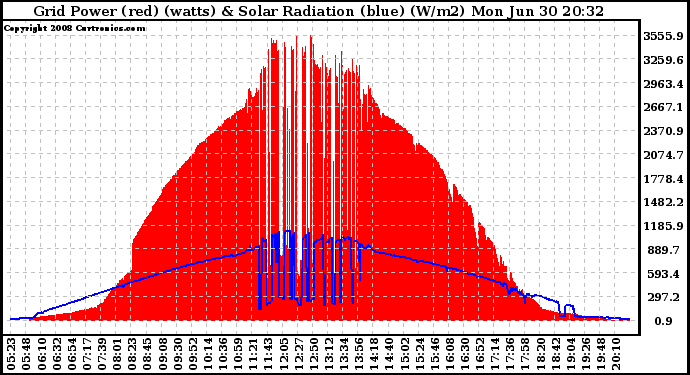Click the 05:48 time label
Viewport: 690px width, 375px height.
26,354
